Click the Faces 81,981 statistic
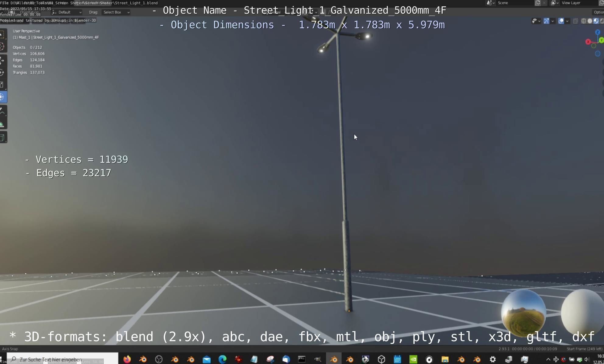 tap(27, 66)
